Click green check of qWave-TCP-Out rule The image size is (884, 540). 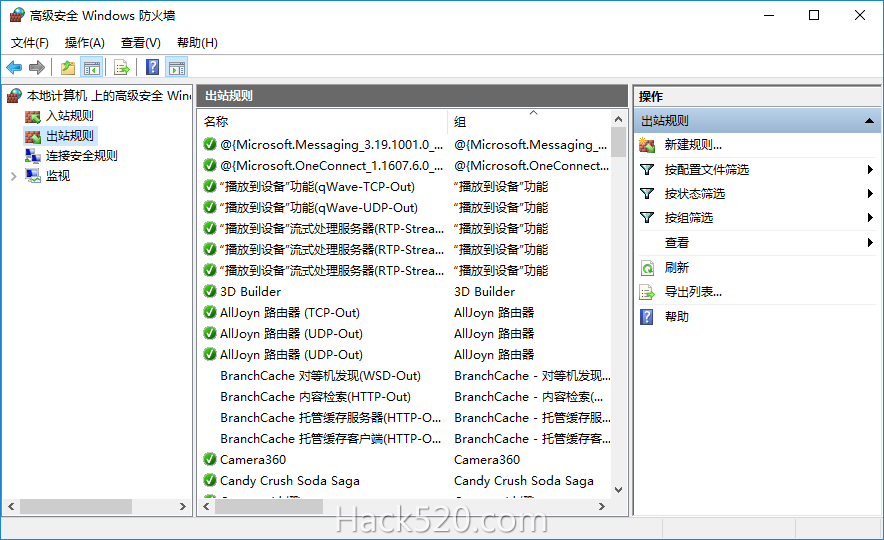pyautogui.click(x=210, y=187)
